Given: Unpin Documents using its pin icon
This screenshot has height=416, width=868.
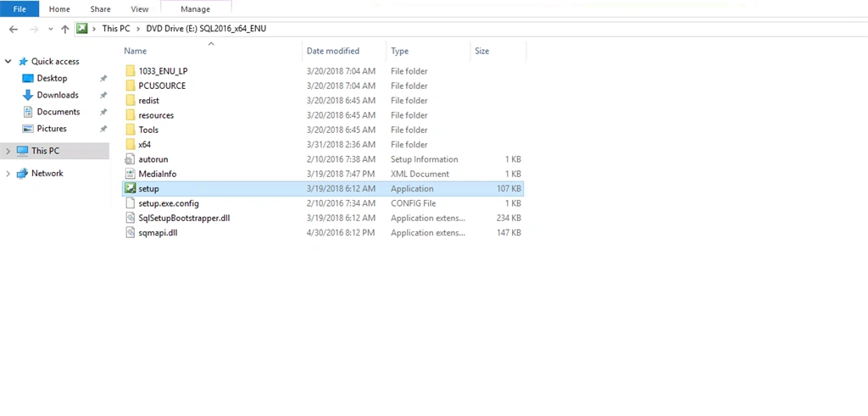Looking at the screenshot, I should click(103, 112).
